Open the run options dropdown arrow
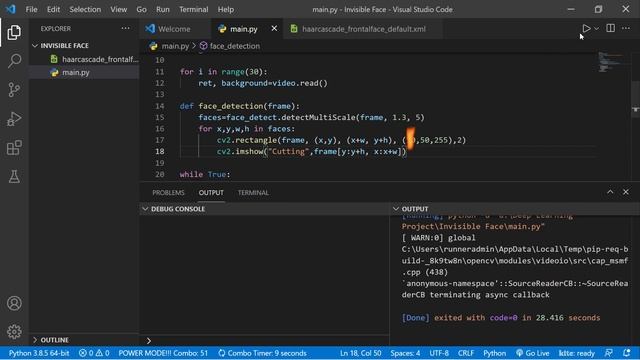 pyautogui.click(x=597, y=29)
